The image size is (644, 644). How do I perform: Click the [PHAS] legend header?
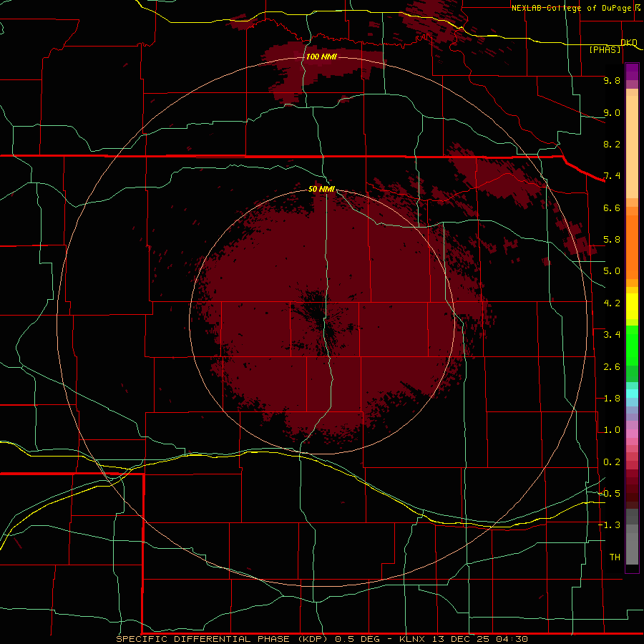tap(605, 49)
